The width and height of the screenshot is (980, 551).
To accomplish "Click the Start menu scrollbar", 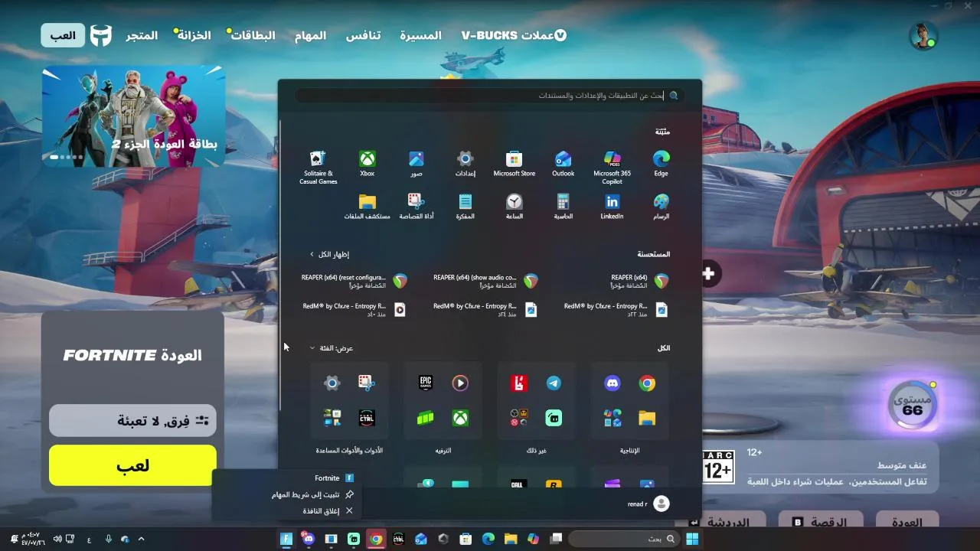I will [280, 264].
